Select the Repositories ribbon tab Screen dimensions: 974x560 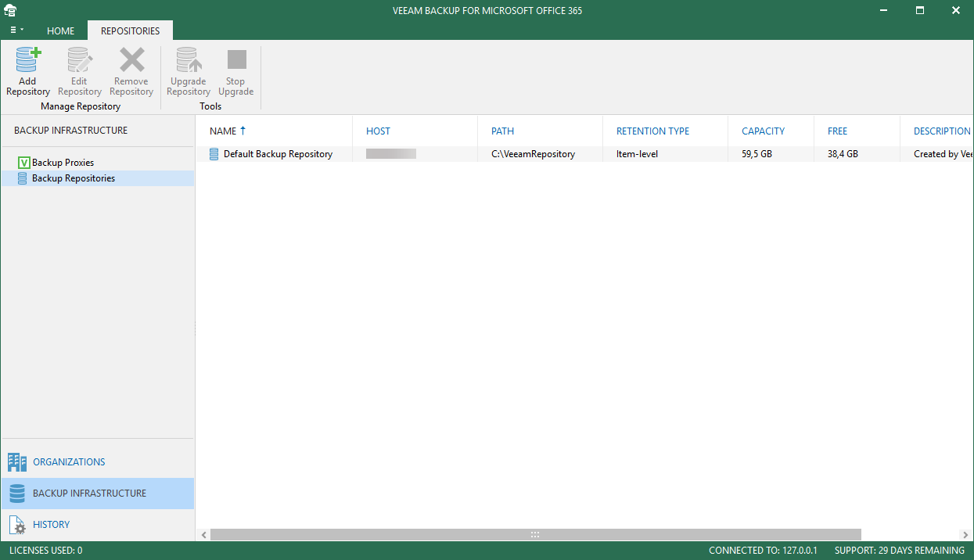tap(131, 31)
